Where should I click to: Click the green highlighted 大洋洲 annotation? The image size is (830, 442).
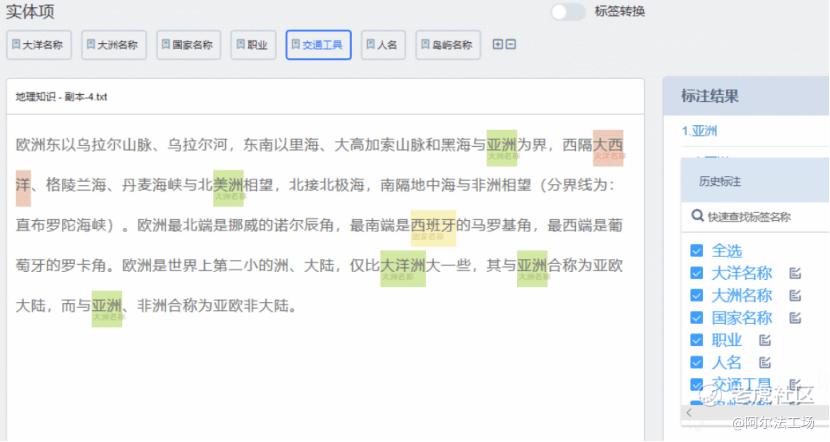coord(403,268)
